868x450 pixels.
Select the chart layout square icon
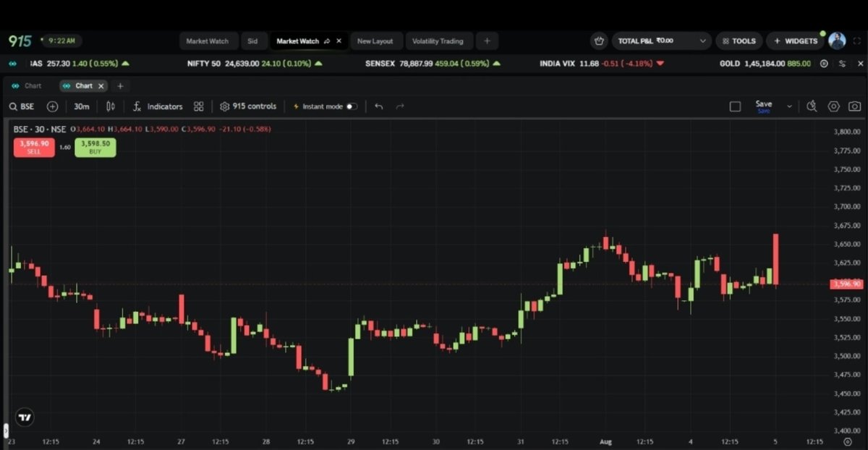(735, 106)
